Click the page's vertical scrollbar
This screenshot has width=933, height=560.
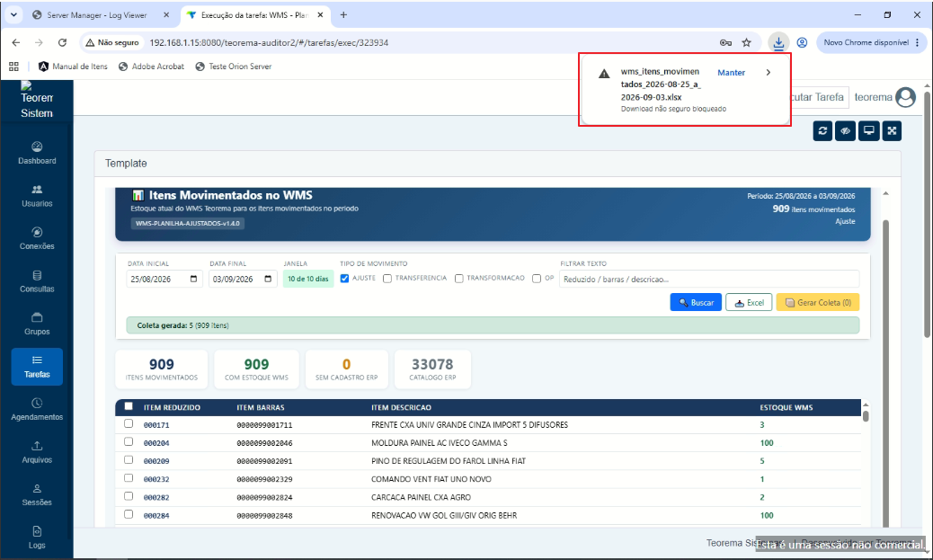(927, 214)
